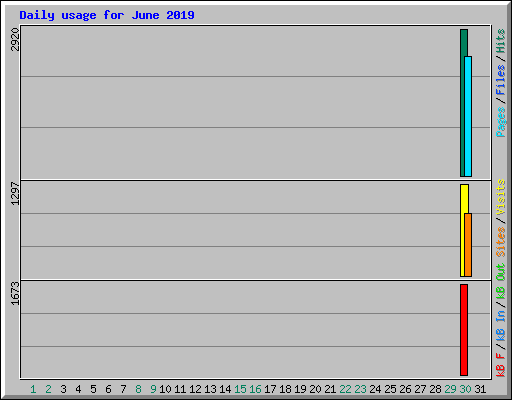Click the kB Out legend label
This screenshot has height=400, width=512.
pyautogui.click(x=501, y=281)
